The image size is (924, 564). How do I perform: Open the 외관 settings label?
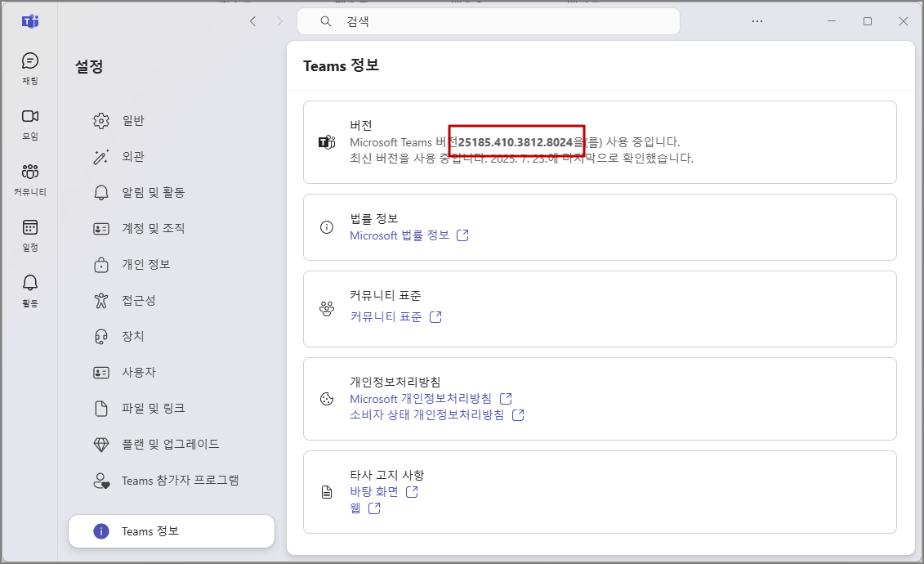pyautogui.click(x=133, y=157)
